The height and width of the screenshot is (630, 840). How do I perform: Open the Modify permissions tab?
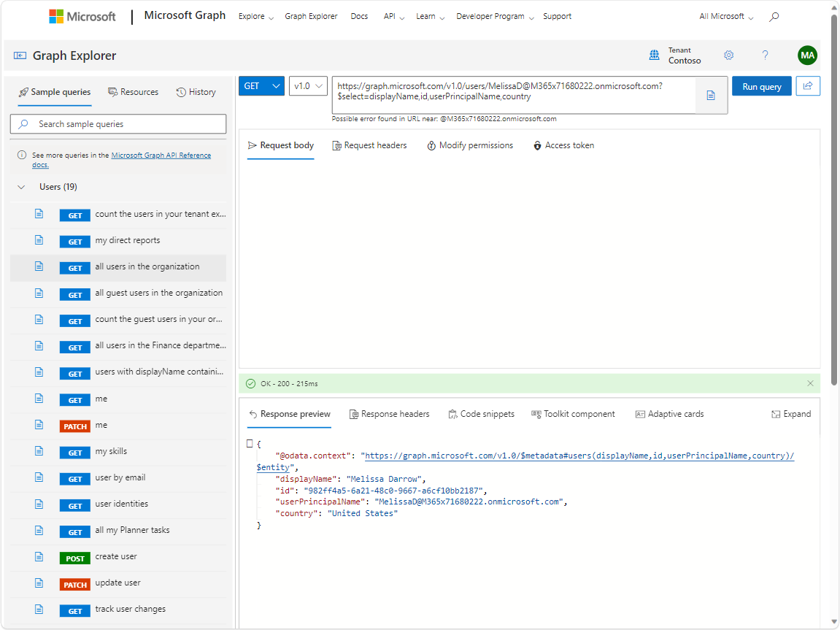pyautogui.click(x=470, y=145)
